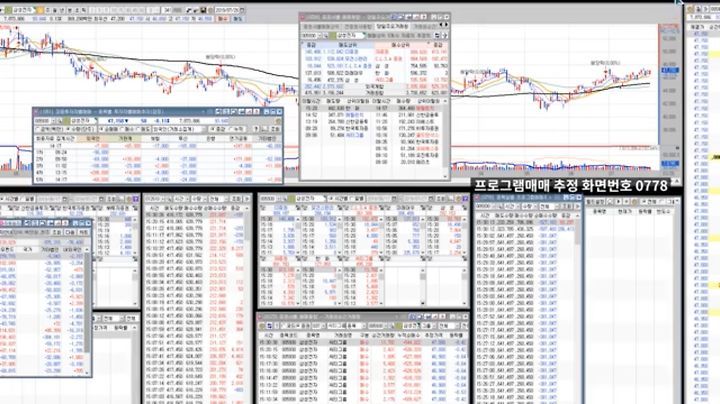
Task: Select the 매수 radio option in investor window
Action: coord(127,129)
